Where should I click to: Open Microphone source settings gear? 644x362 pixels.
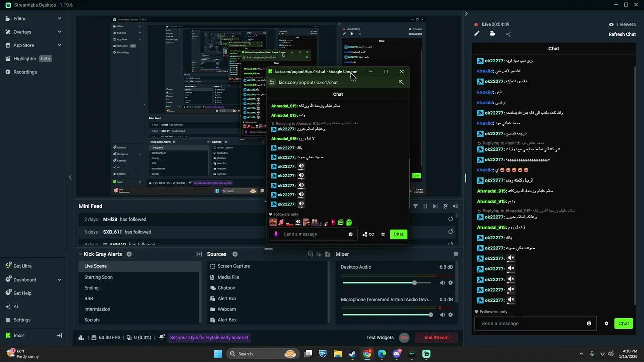(x=450, y=315)
